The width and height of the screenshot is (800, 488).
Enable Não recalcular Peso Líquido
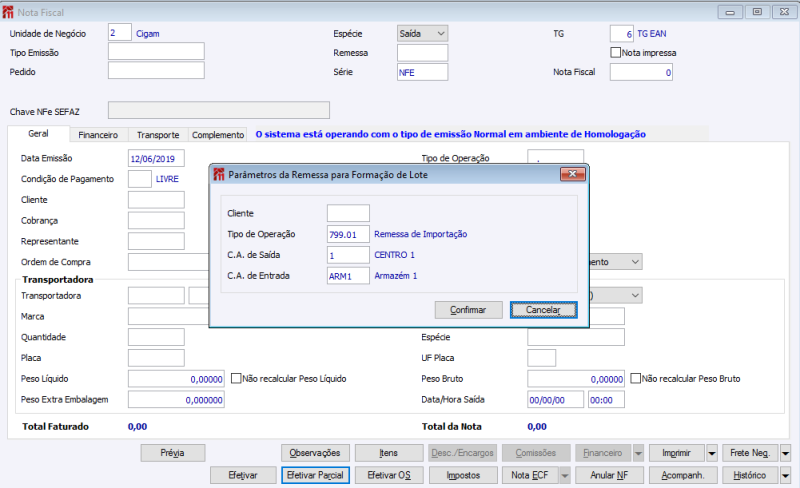(x=236, y=378)
